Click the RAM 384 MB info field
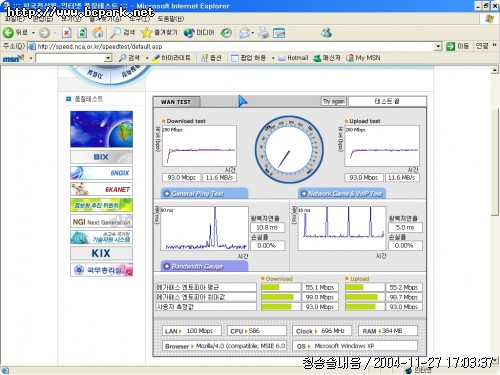This screenshot has width=500, height=375. [388, 331]
